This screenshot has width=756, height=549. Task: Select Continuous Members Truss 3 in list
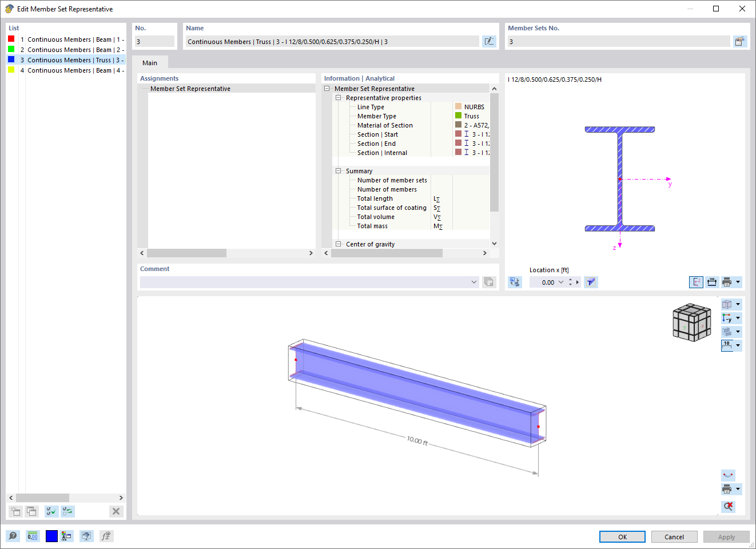[x=69, y=59]
